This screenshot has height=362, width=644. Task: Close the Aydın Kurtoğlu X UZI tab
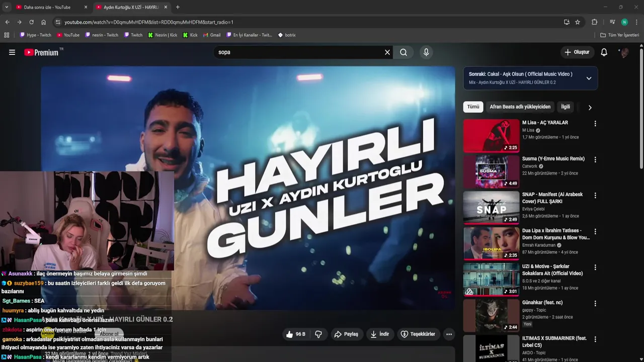pos(166,7)
